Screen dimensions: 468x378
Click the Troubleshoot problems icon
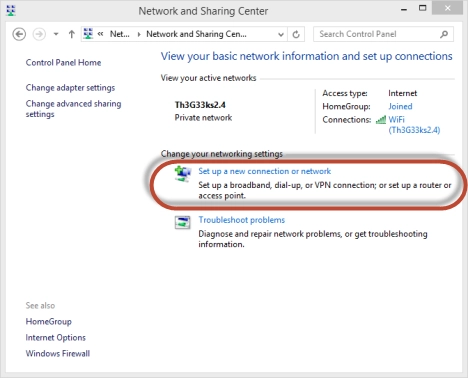(183, 222)
